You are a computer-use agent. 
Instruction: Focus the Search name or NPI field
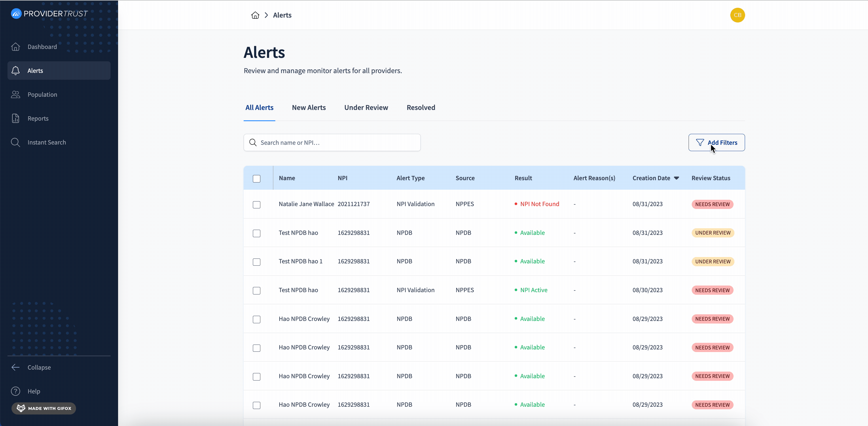(x=332, y=142)
